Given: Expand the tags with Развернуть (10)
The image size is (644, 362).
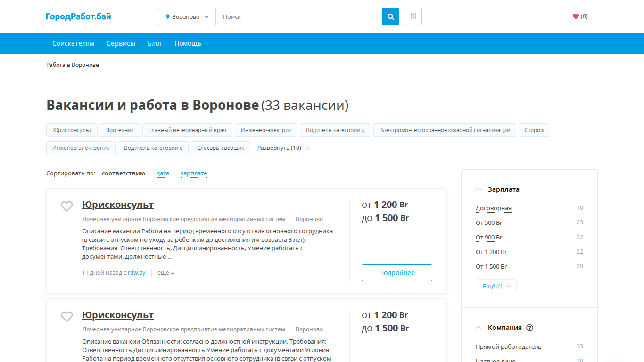Looking at the screenshot, I should pyautogui.click(x=283, y=148).
